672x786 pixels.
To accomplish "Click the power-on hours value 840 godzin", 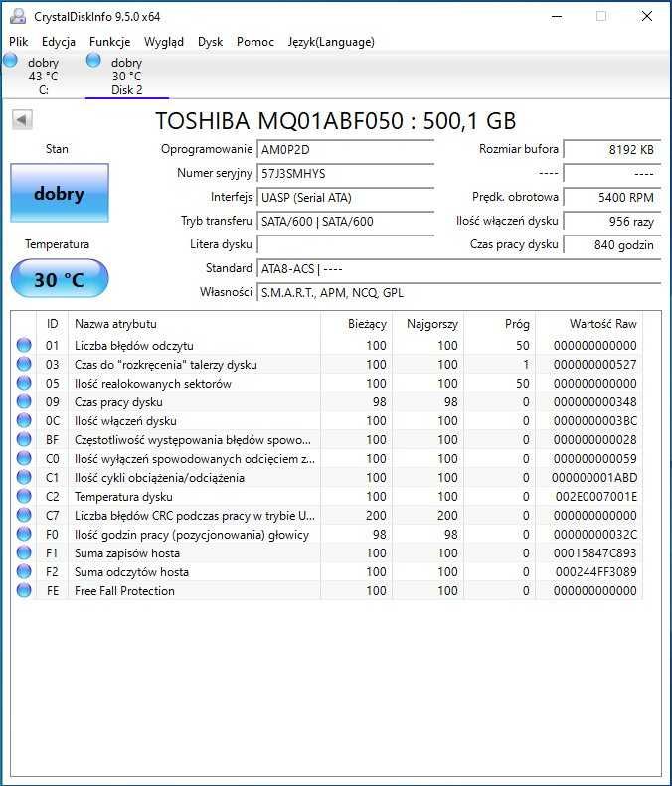I will pyautogui.click(x=611, y=244).
